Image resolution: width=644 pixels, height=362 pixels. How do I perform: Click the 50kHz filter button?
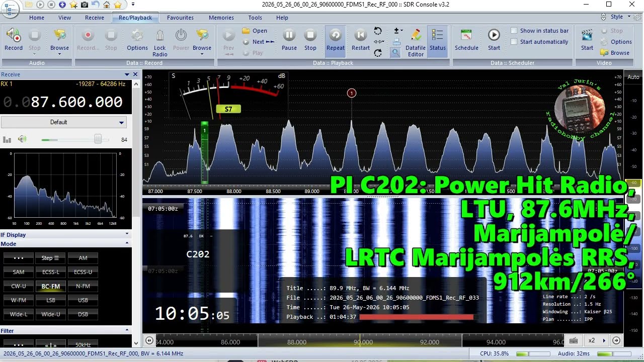[x=83, y=344]
